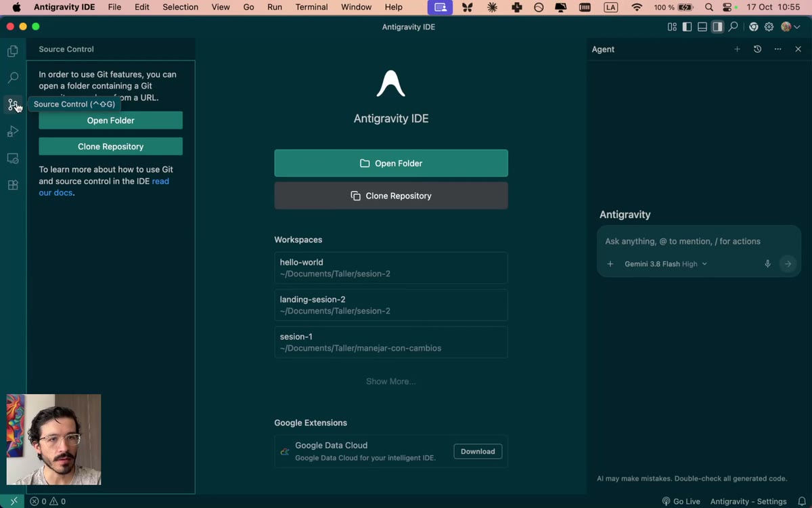The height and width of the screenshot is (508, 812).
Task: Open the Gemini 3.8 Flash model dropdown
Action: click(666, 264)
